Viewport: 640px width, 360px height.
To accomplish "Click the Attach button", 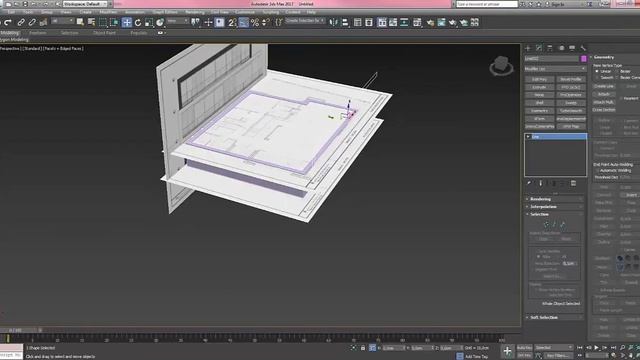I will click(604, 94).
